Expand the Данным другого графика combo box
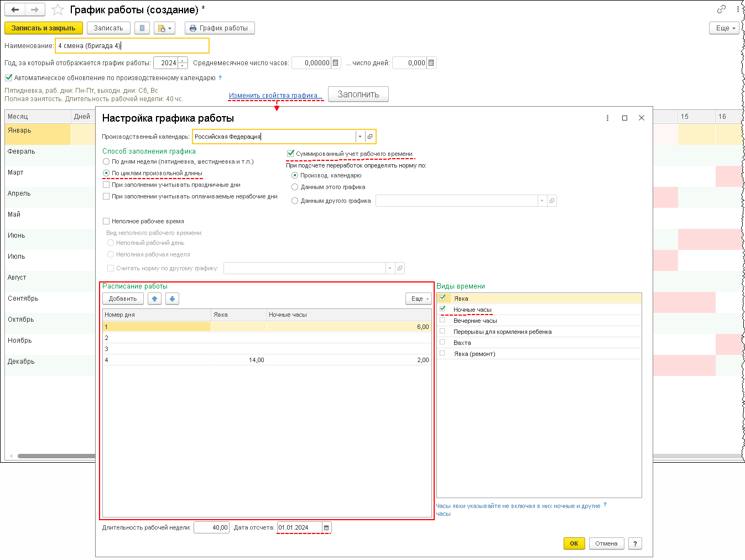This screenshot has height=560, width=745. click(x=542, y=201)
